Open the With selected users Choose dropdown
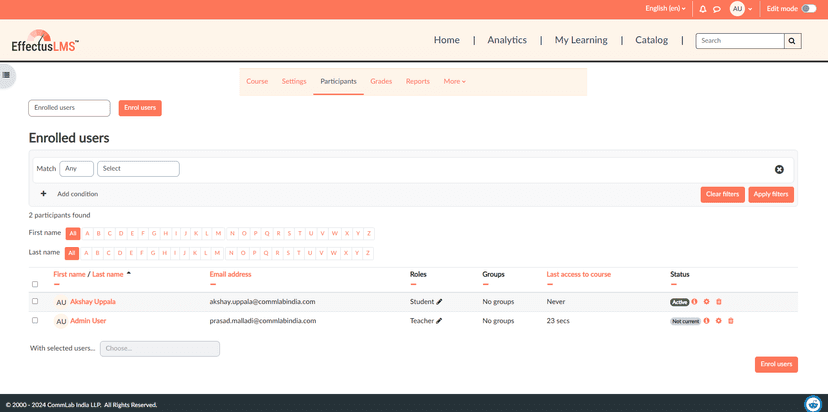The width and height of the screenshot is (828, 412). [x=160, y=349]
